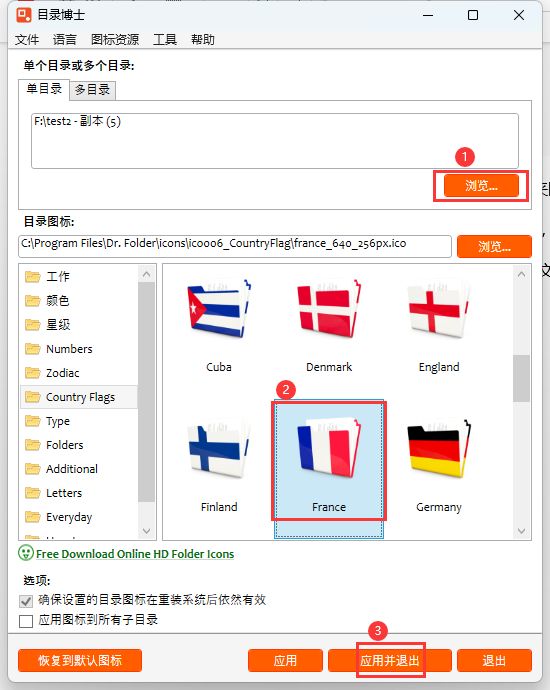This screenshot has width=550, height=690.
Task: Click the category list scrollbar thumb
Action: click(x=147, y=392)
